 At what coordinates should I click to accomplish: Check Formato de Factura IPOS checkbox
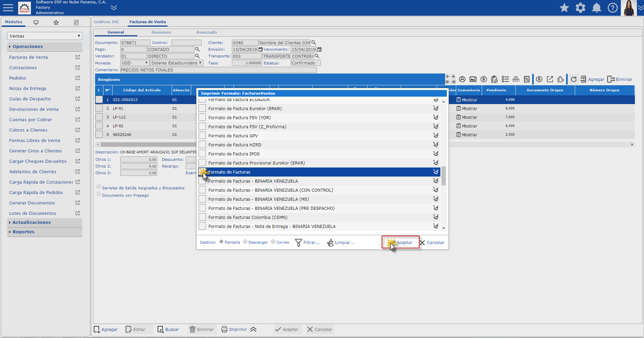[x=202, y=154]
